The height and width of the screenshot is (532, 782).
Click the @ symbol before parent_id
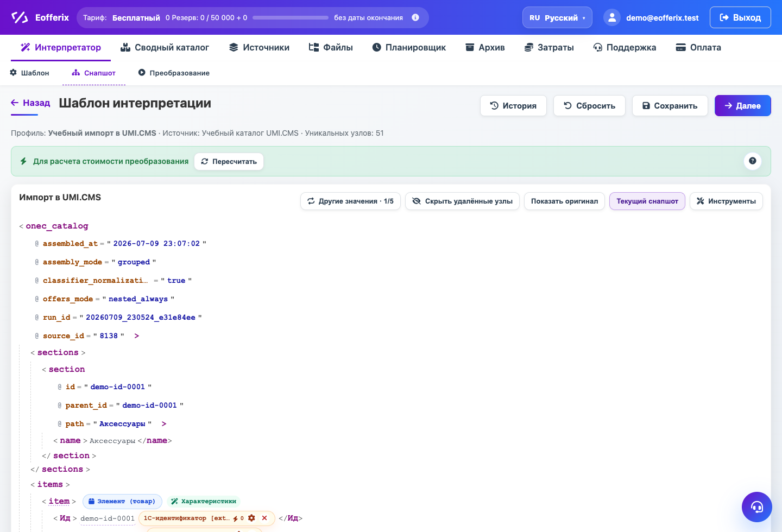pyautogui.click(x=60, y=406)
